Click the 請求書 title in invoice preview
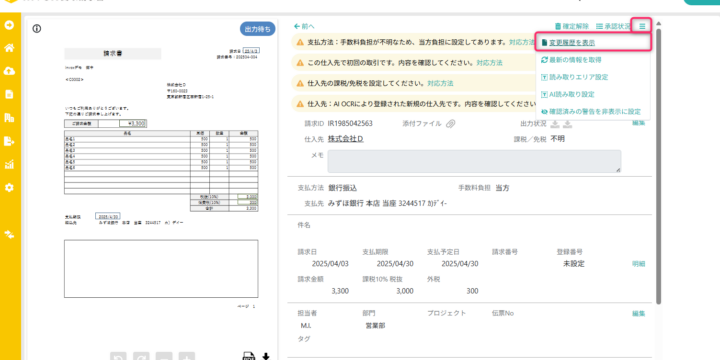This screenshot has width=720, height=360. [x=112, y=54]
